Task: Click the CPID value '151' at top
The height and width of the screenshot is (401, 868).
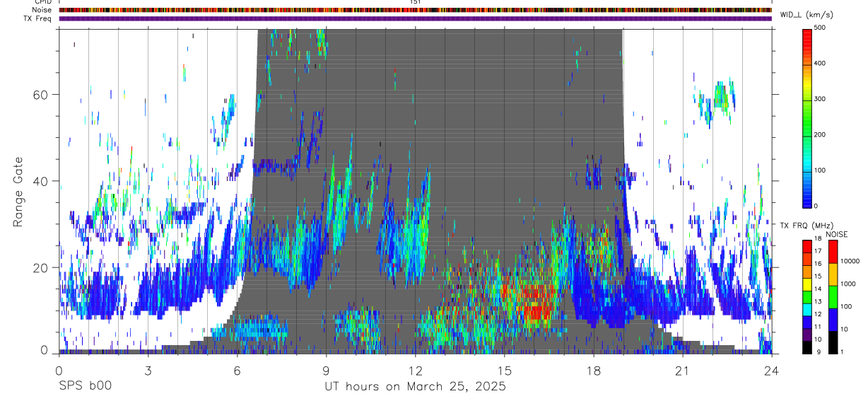Action: (x=416, y=2)
